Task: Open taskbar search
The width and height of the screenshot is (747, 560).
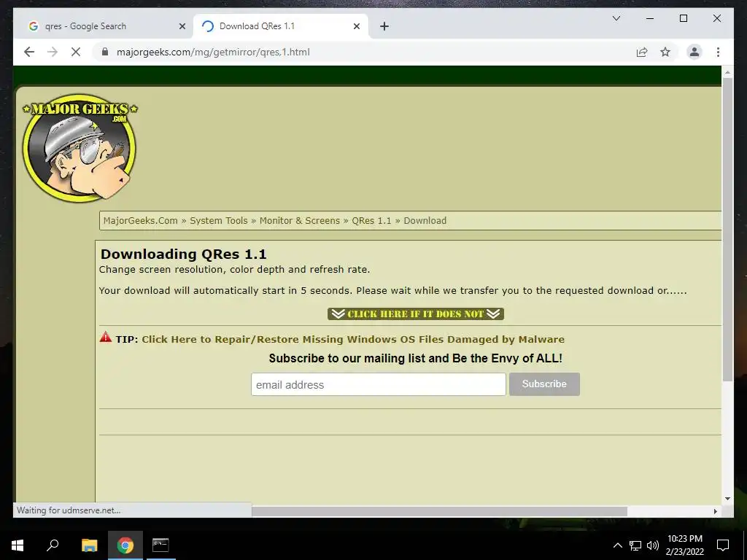Action: coord(53,545)
